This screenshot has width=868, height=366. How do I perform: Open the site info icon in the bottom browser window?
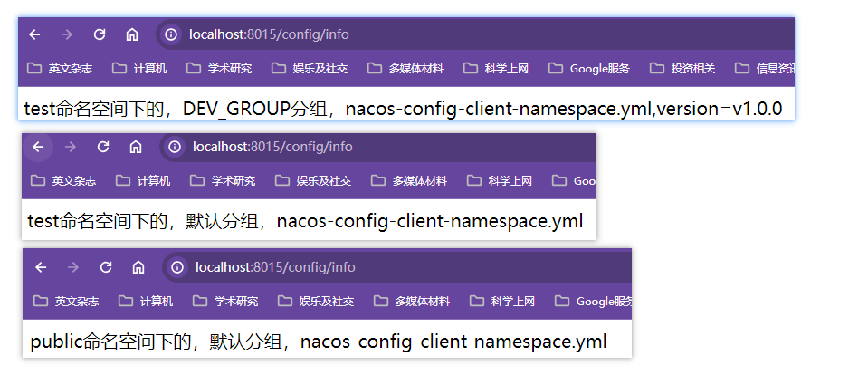tap(177, 267)
